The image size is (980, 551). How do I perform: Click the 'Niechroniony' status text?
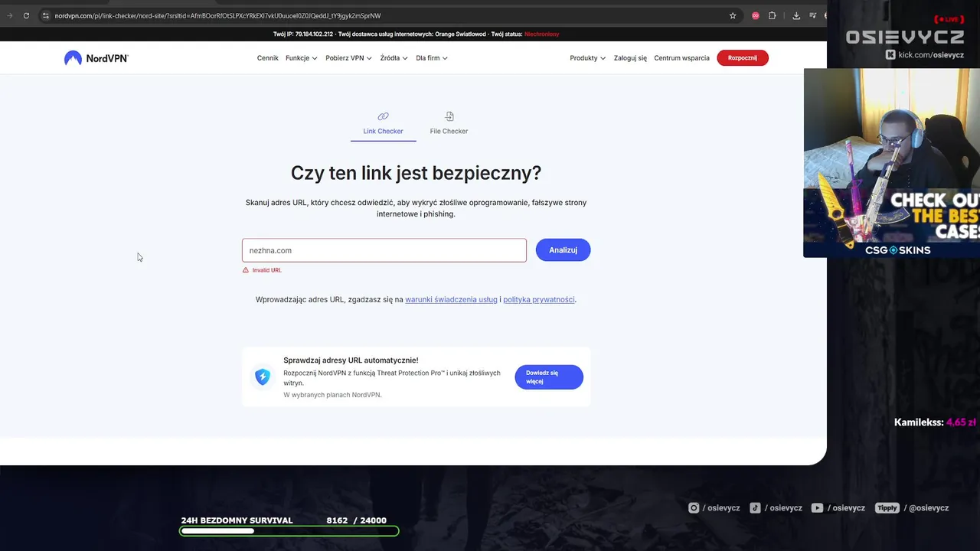(x=542, y=34)
